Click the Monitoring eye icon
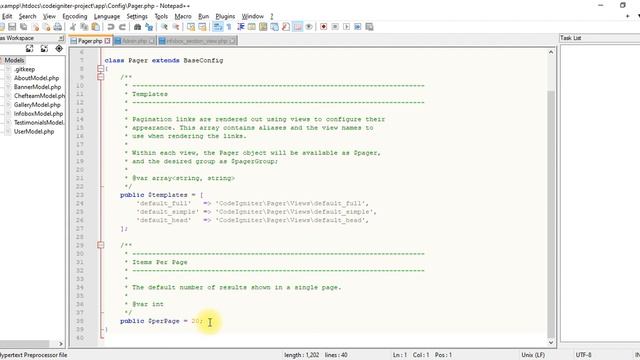640x360 pixels. click(x=309, y=27)
